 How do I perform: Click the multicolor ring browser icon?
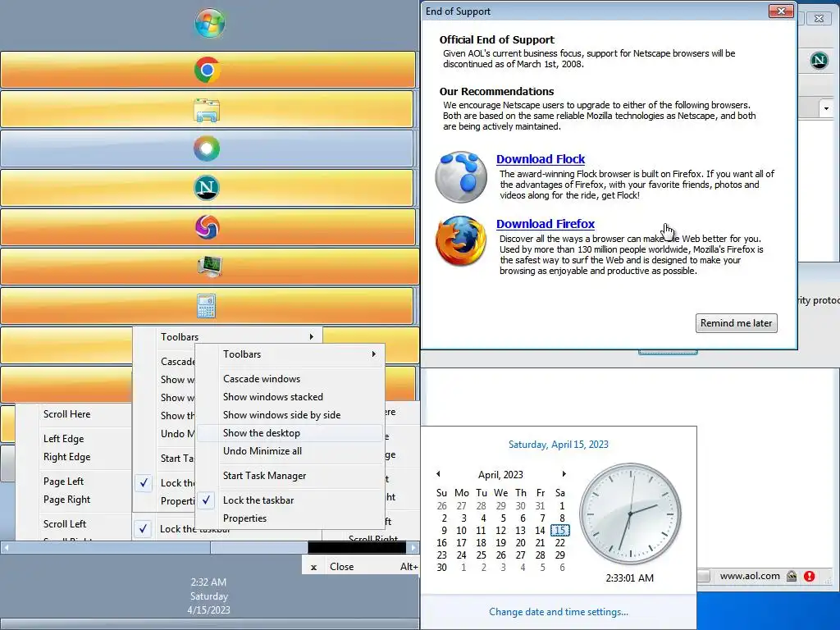[207, 148]
